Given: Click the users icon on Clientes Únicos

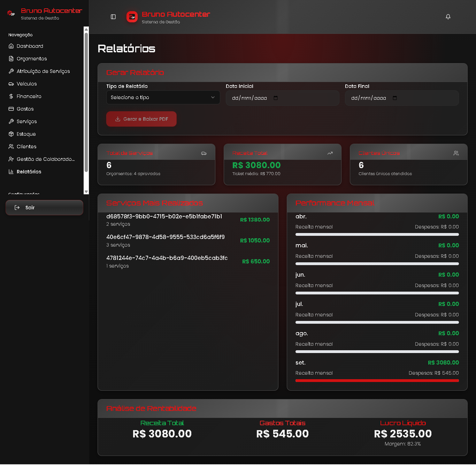Looking at the screenshot, I should click(x=456, y=153).
